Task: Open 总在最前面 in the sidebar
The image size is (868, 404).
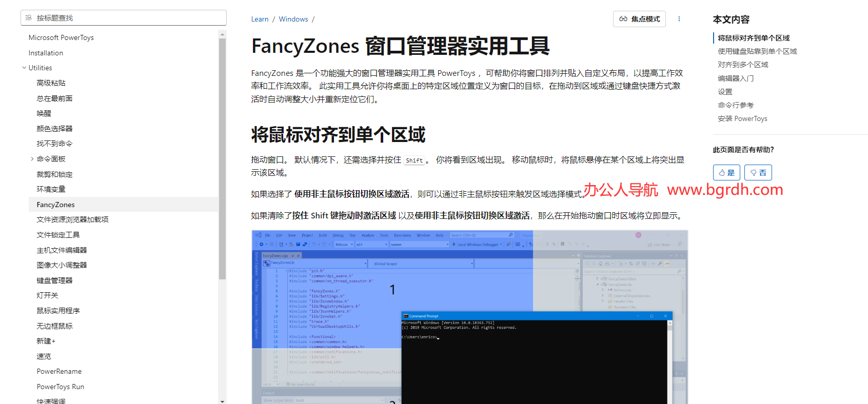Action: 54,98
